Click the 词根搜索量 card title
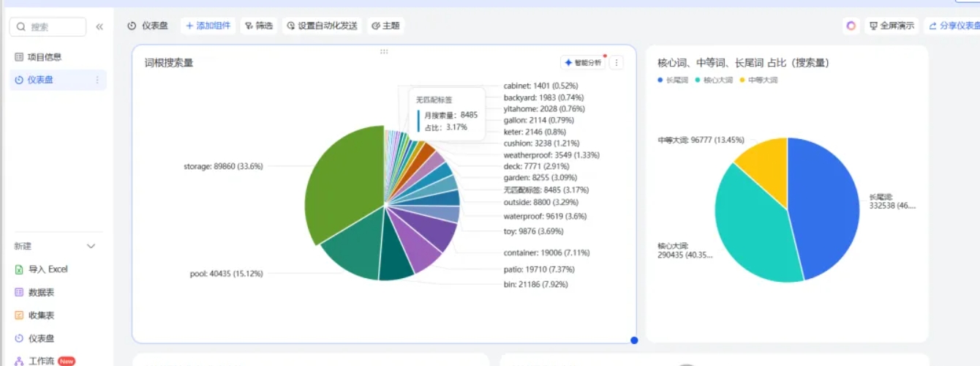The width and height of the screenshot is (980, 366). click(x=169, y=63)
